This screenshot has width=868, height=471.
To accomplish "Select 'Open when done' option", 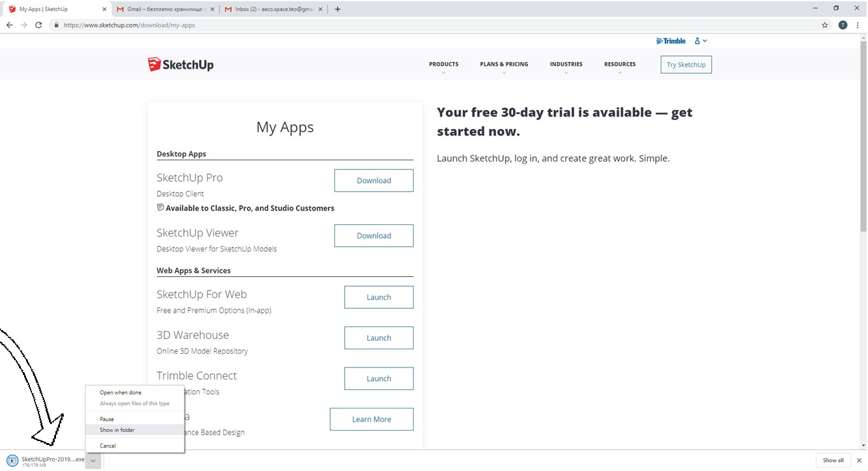I will (121, 393).
